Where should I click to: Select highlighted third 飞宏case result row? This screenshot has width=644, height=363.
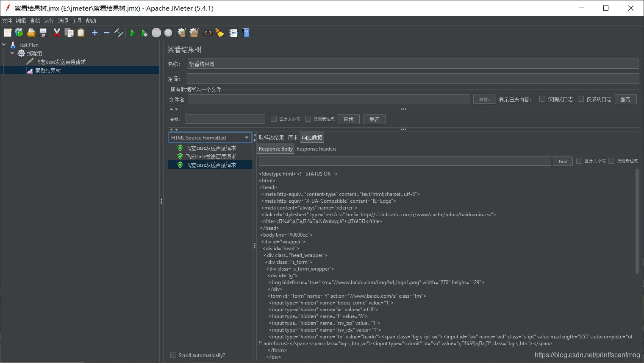point(210,165)
